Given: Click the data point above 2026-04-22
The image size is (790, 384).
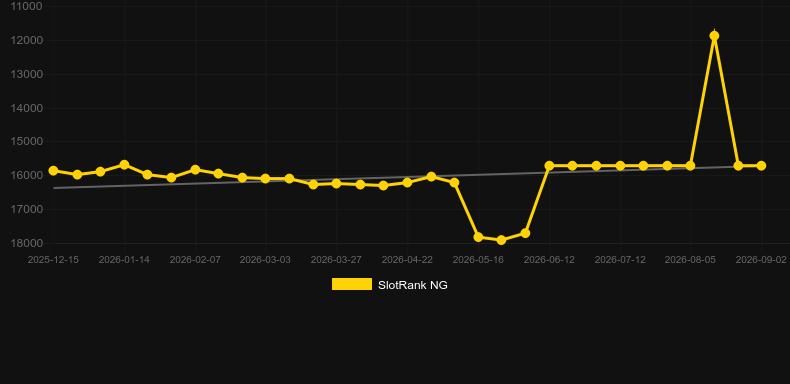Looking at the screenshot, I should click(x=407, y=182).
